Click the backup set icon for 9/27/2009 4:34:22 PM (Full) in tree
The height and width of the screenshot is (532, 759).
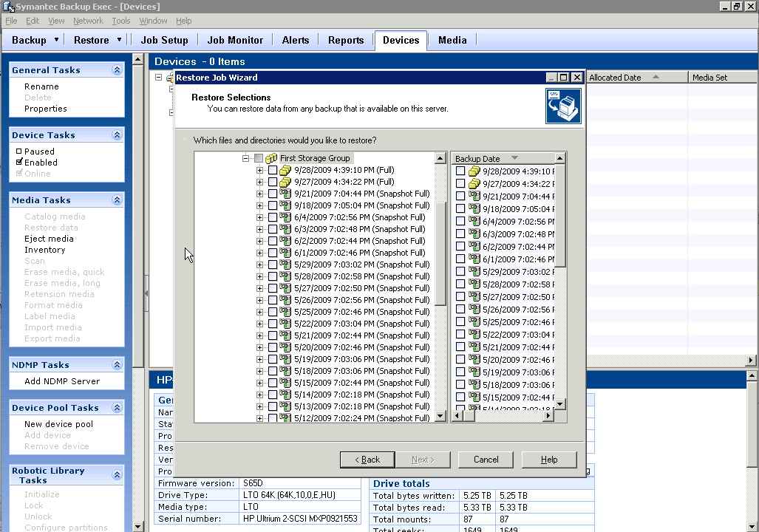285,182
